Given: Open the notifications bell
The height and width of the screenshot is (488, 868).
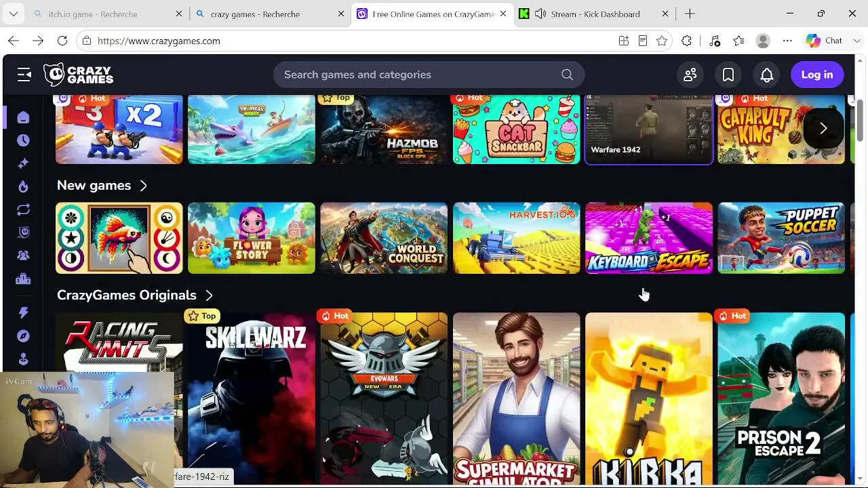Looking at the screenshot, I should 767,75.
